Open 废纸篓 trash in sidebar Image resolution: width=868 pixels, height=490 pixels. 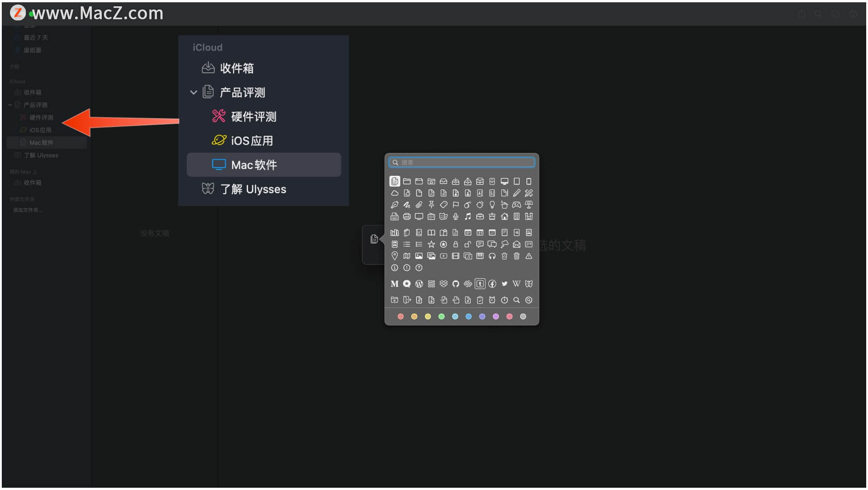(x=33, y=50)
